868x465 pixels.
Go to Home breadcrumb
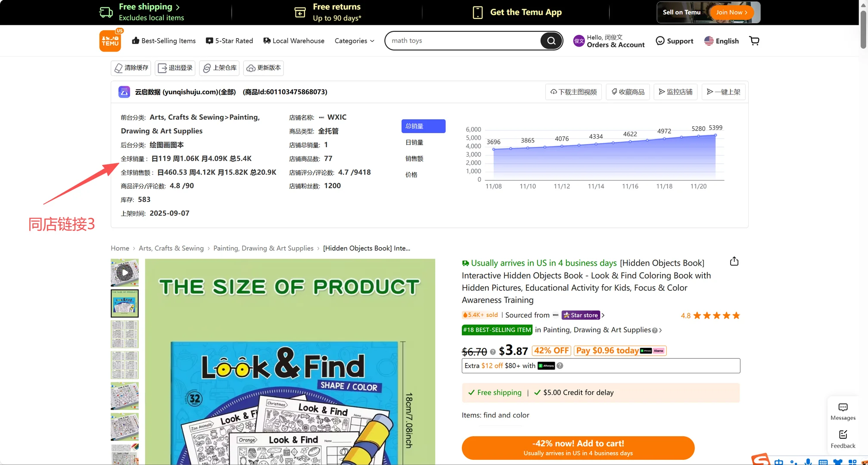120,248
